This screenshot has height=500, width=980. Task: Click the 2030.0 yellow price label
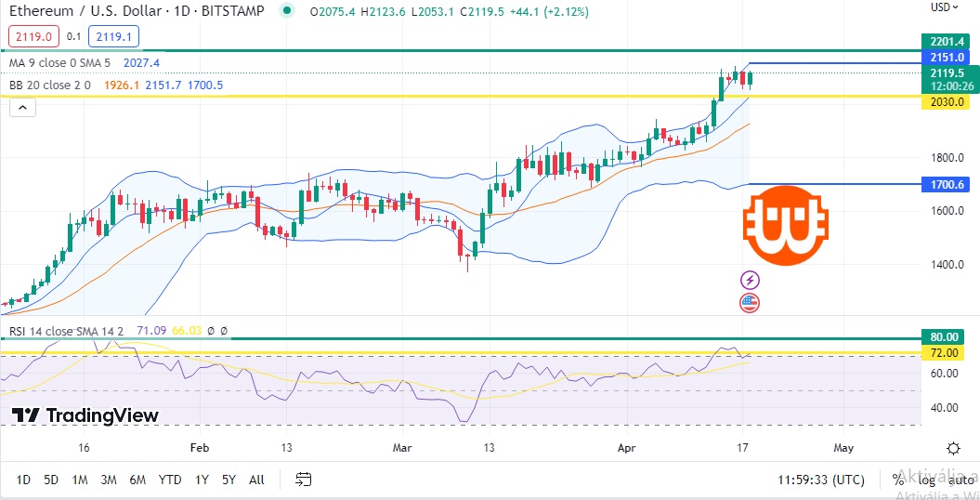pyautogui.click(x=946, y=102)
